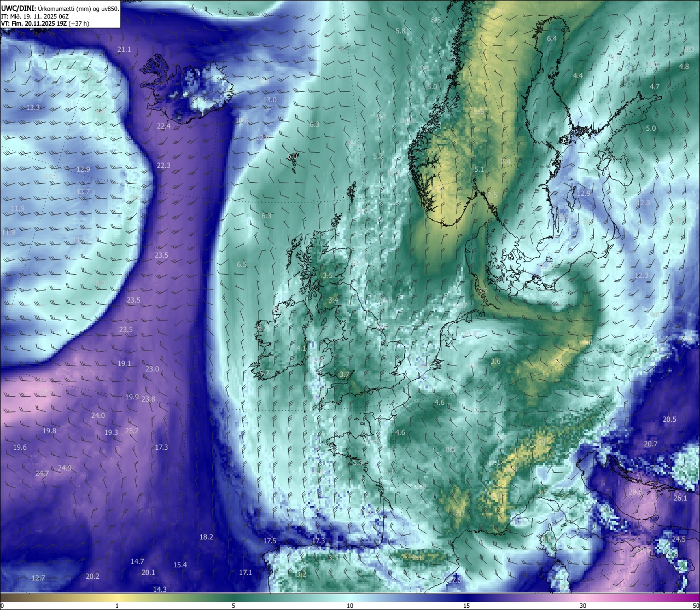Click the 23.0 value on the map
This screenshot has width=700, height=610.
152,369
